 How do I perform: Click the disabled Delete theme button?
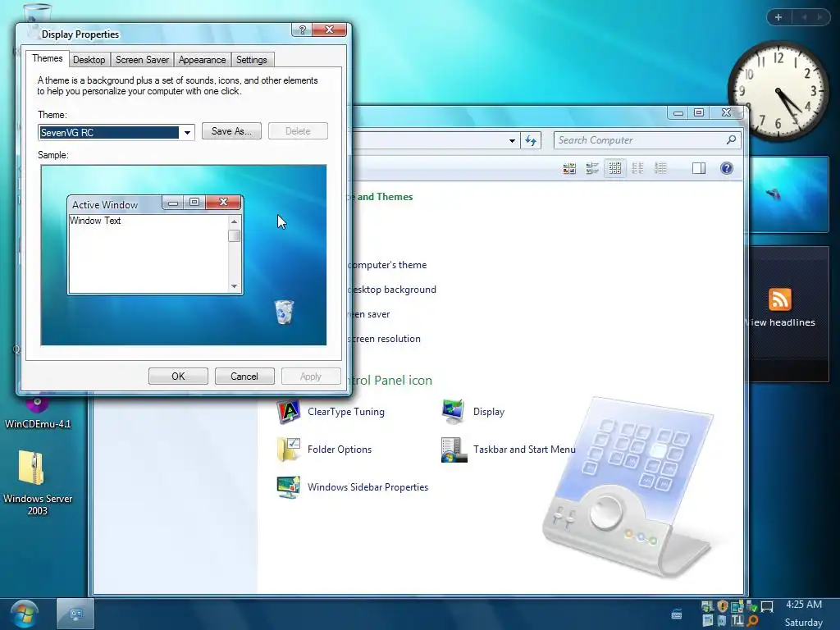[298, 131]
